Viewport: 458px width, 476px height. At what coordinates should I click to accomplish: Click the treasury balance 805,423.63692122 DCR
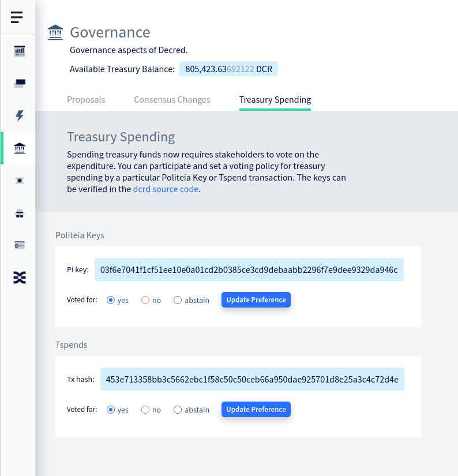pos(228,69)
